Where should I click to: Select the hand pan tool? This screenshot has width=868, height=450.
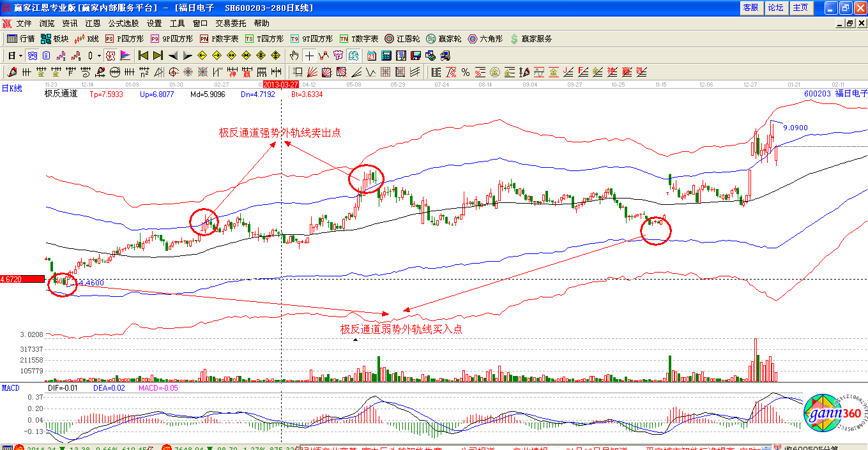pyautogui.click(x=294, y=56)
